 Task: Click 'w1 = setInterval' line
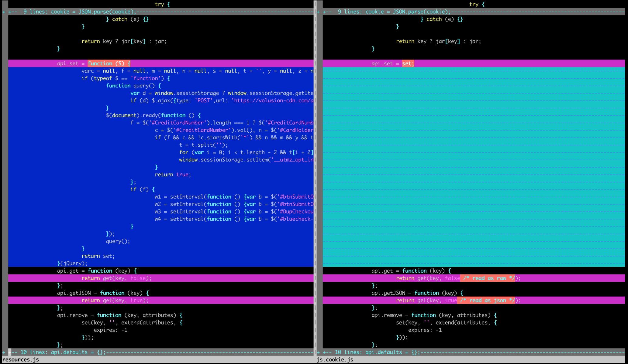pos(179,197)
